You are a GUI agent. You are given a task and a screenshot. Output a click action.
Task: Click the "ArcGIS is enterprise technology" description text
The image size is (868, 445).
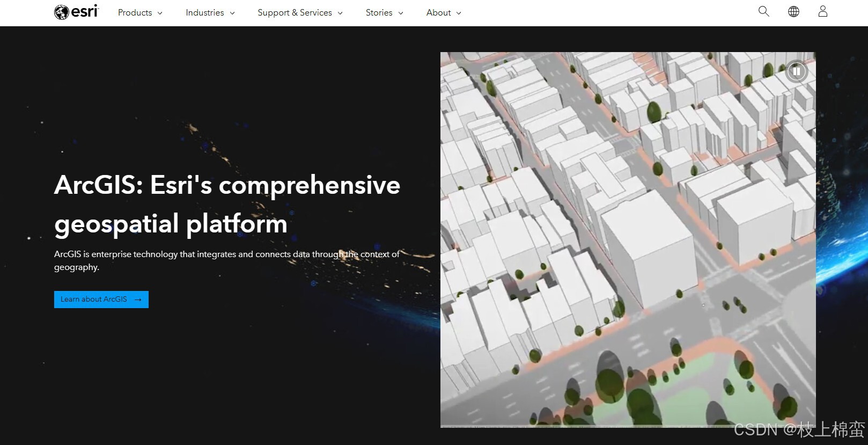pyautogui.click(x=227, y=260)
